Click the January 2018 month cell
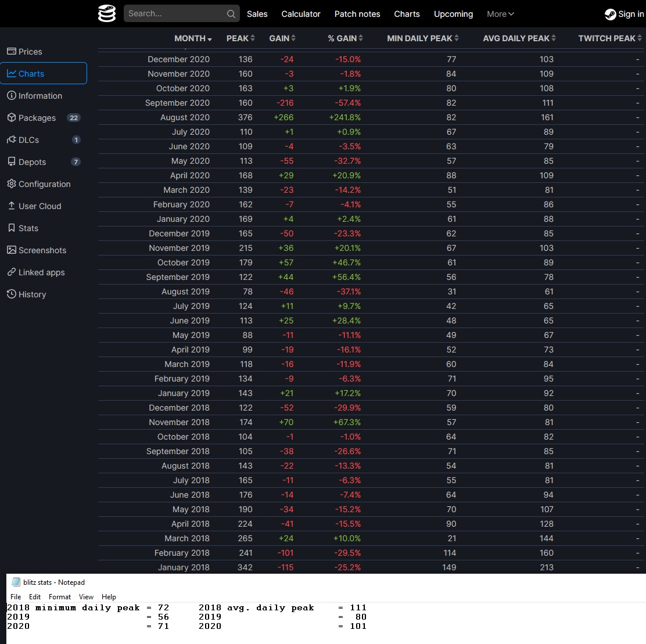Image resolution: width=646 pixels, height=644 pixels. (x=184, y=567)
